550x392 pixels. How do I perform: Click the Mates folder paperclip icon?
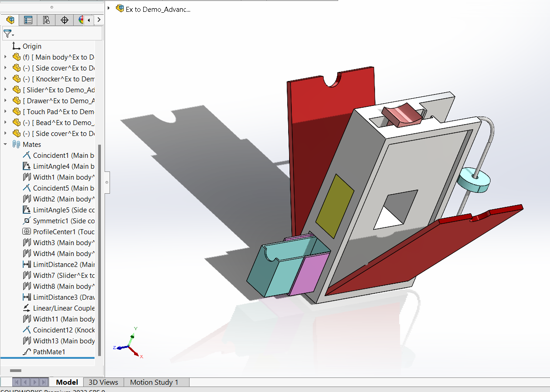[16, 144]
